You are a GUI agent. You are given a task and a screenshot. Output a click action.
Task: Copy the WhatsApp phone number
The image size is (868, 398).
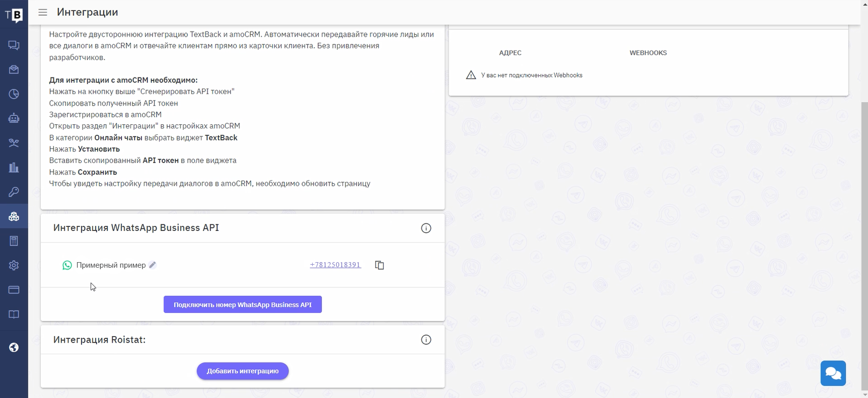[380, 265]
